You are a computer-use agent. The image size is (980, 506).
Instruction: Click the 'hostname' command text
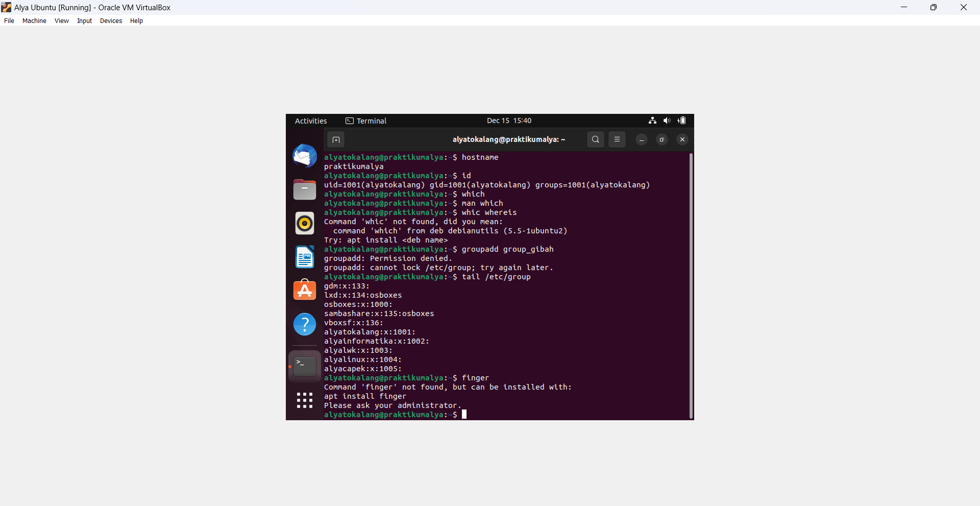480,157
